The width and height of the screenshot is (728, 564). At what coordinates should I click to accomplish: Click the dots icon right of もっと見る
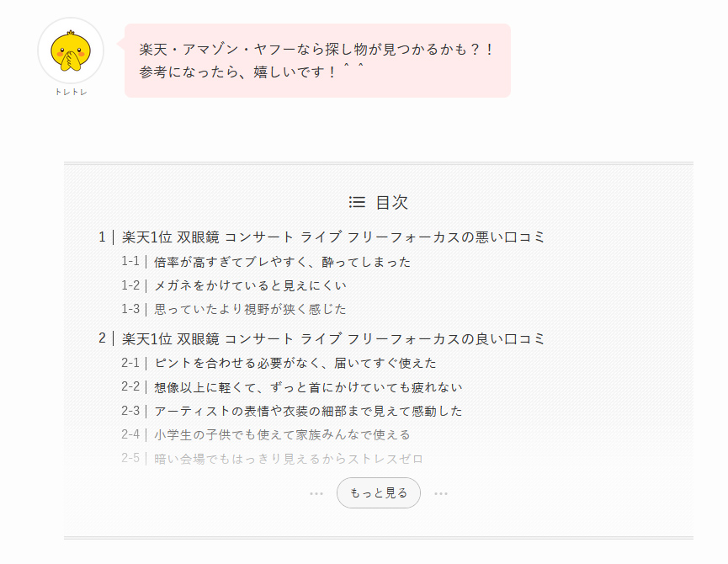[441, 493]
